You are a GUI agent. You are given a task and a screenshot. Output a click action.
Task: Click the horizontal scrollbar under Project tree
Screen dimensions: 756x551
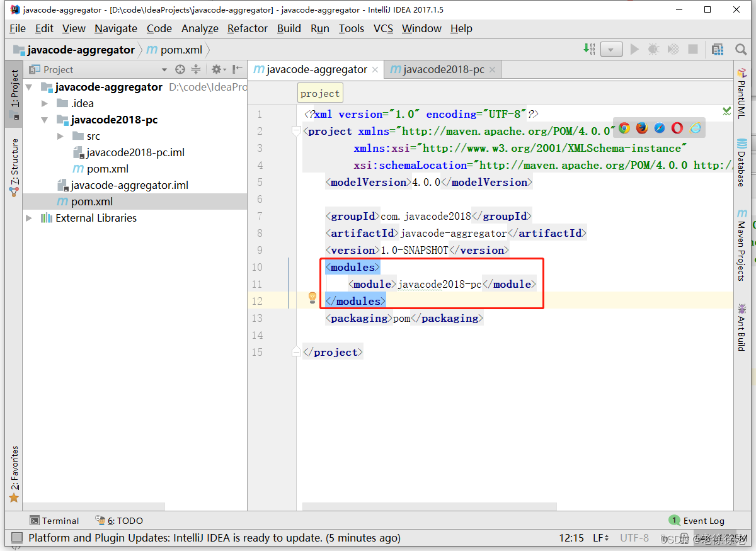pos(94,506)
